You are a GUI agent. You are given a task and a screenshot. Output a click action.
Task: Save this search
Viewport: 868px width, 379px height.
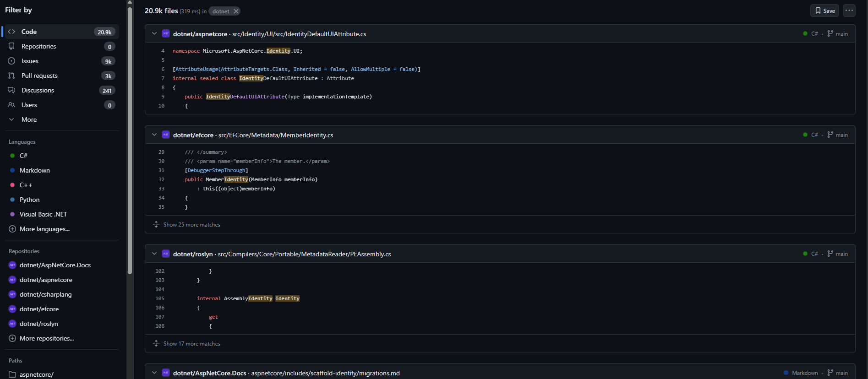point(824,11)
